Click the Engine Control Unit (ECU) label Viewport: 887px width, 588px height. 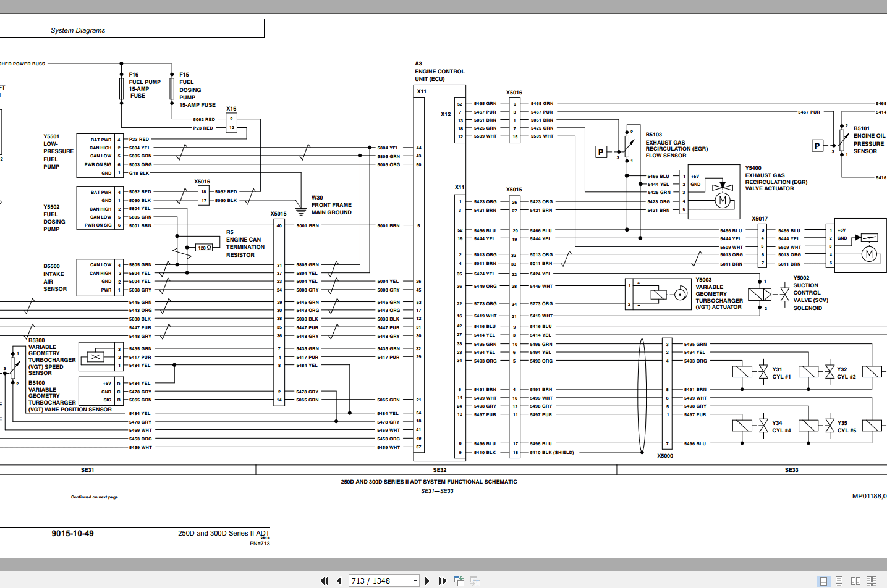[439, 75]
